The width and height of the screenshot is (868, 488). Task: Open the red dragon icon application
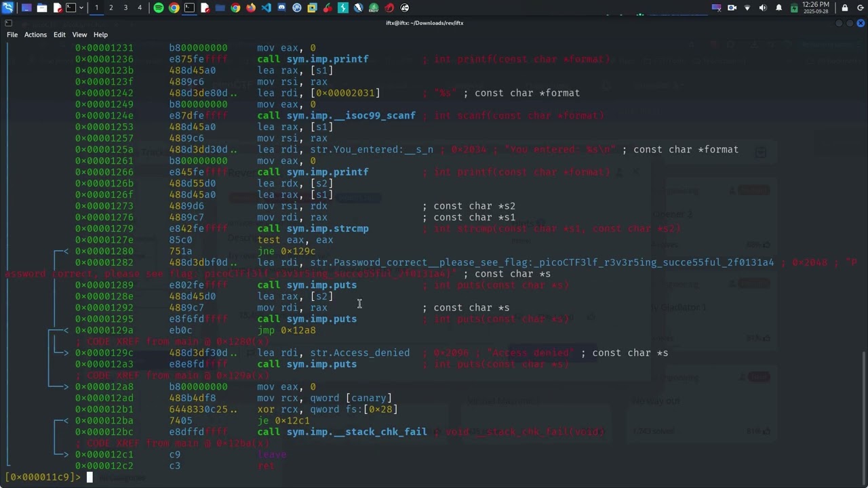[x=389, y=7]
